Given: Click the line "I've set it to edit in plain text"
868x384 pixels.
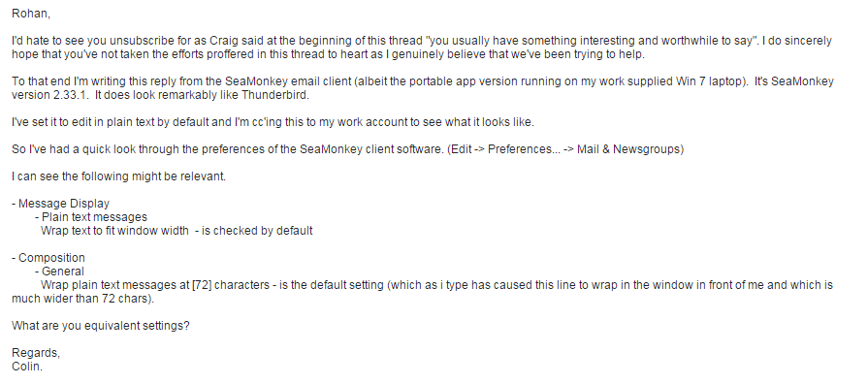Looking at the screenshot, I should [x=273, y=122].
